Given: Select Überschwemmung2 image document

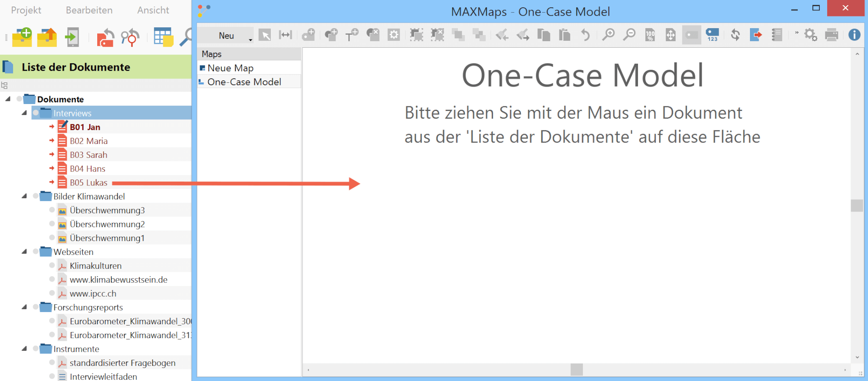Looking at the screenshot, I should coord(107,224).
